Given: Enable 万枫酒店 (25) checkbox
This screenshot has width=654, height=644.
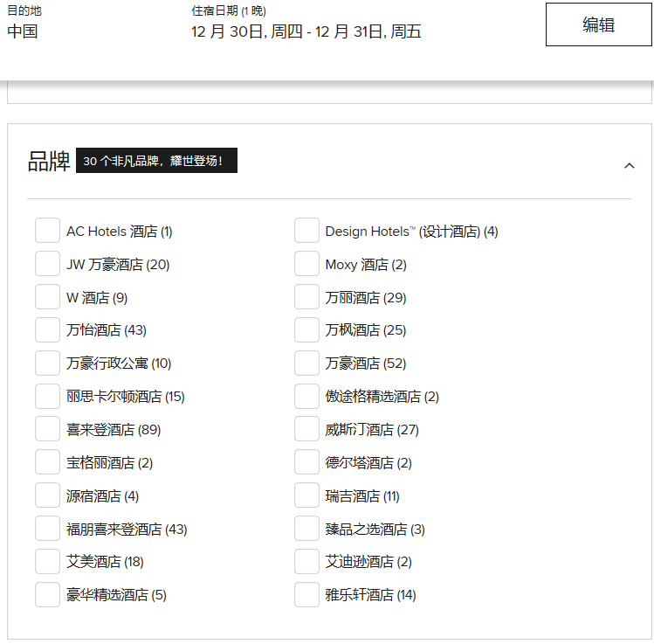Looking at the screenshot, I should click(307, 329).
